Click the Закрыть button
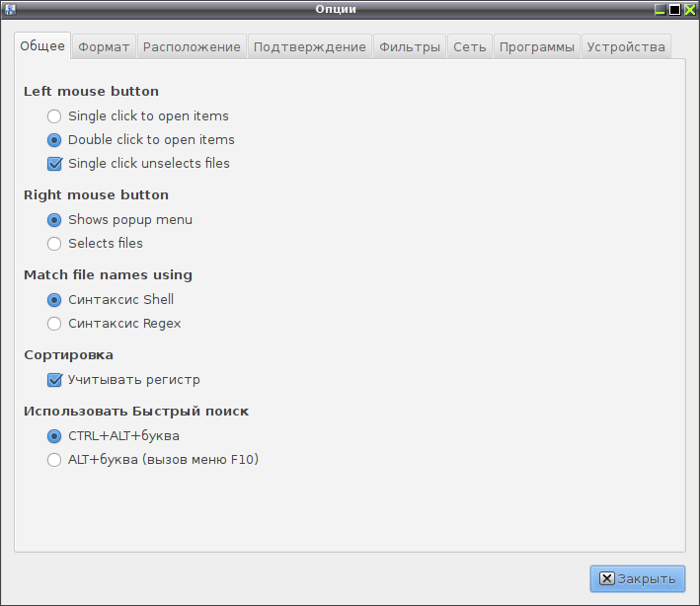 coord(638,578)
